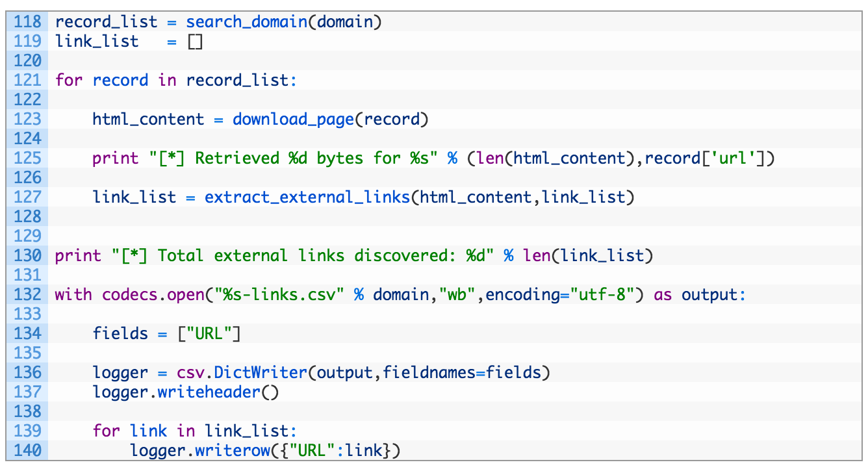
Task: Click the "%s-links.csv" string
Action: [x=279, y=295]
